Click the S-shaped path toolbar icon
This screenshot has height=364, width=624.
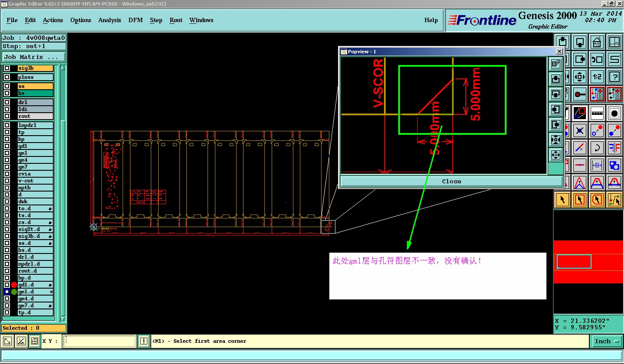pos(614,58)
